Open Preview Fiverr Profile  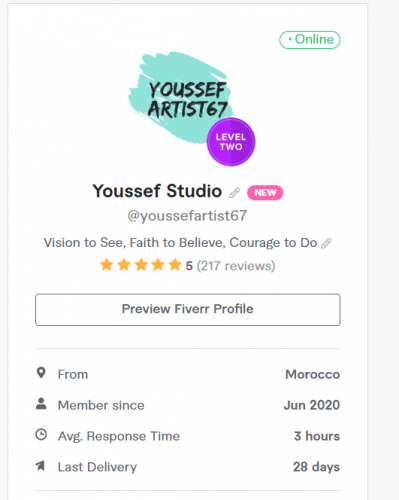click(188, 309)
